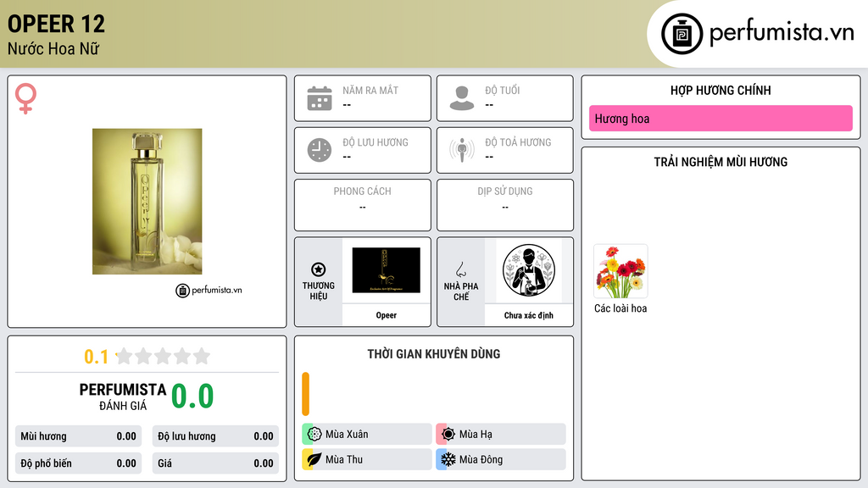Click the Các loài hoa caption

(620, 308)
